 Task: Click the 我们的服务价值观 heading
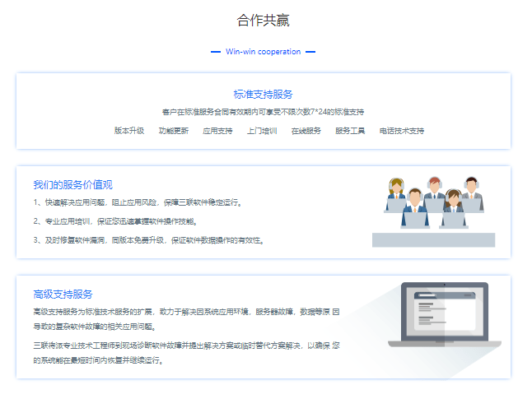(73, 185)
